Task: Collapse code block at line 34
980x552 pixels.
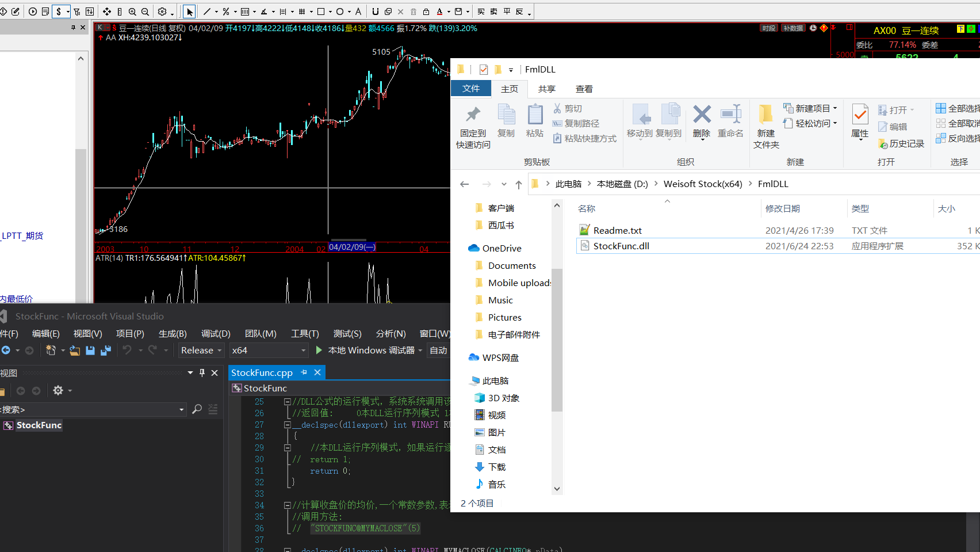Action: tap(287, 505)
